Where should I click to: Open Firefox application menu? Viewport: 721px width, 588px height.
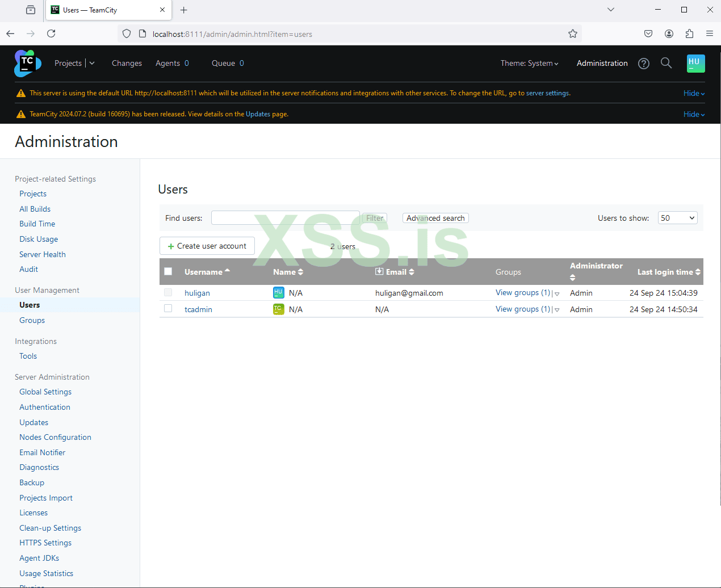point(710,34)
